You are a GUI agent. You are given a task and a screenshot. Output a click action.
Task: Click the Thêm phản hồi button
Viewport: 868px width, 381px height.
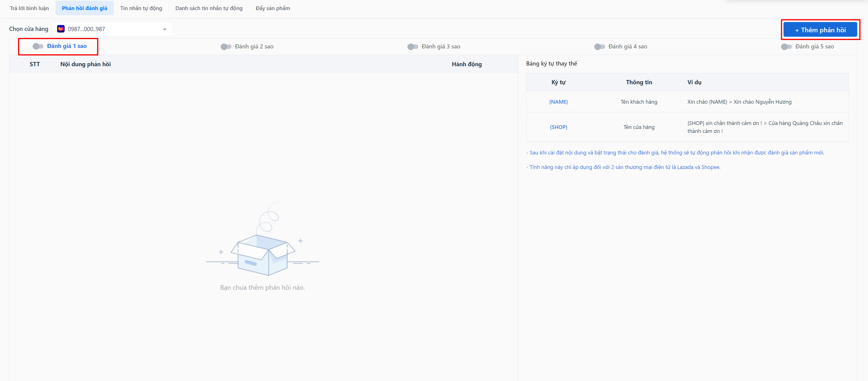(x=820, y=30)
